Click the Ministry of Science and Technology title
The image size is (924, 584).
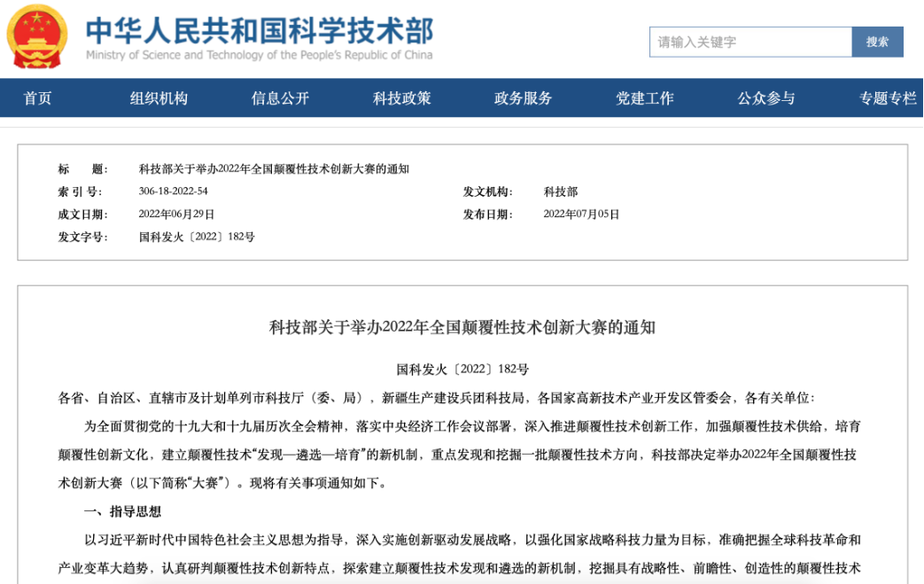[x=259, y=31]
